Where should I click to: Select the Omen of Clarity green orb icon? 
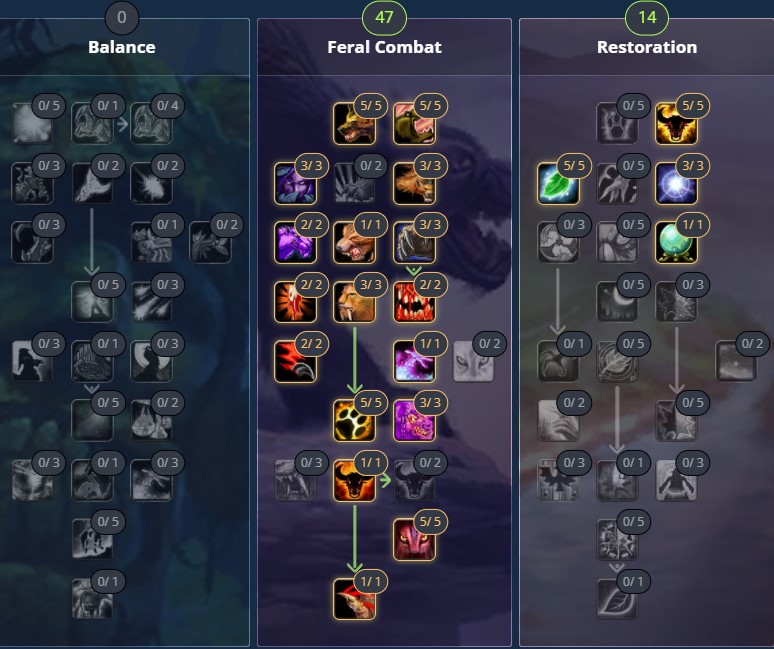coord(676,242)
